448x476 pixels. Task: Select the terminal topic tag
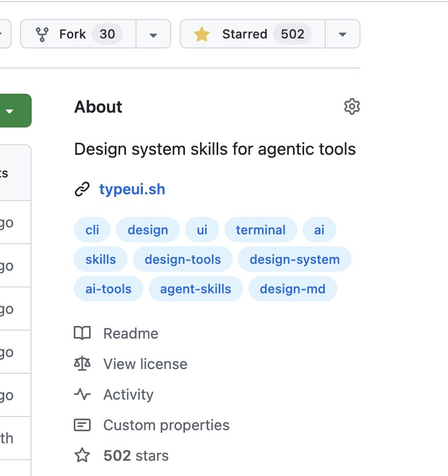click(261, 230)
